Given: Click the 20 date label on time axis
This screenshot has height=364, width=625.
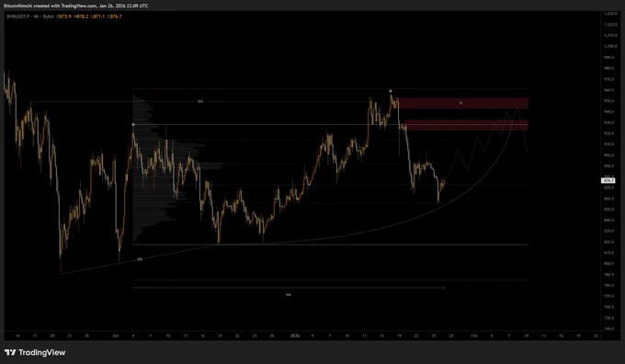Looking at the screenshot, I should pos(52,336).
